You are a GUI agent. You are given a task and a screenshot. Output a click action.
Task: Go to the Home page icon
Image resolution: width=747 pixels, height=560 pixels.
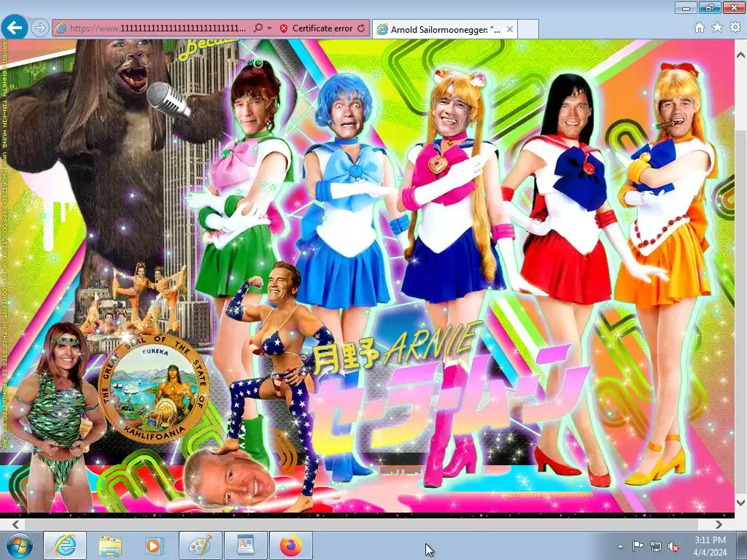(x=700, y=28)
